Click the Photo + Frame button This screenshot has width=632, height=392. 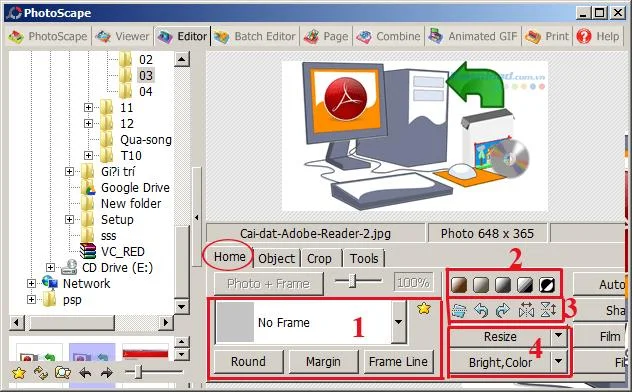tap(268, 284)
